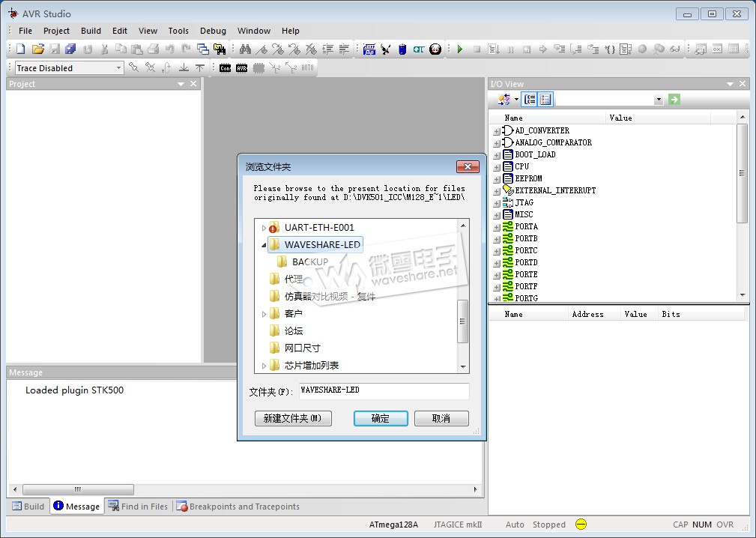
Task: Click the binoculars Find icon
Action: pos(245,49)
